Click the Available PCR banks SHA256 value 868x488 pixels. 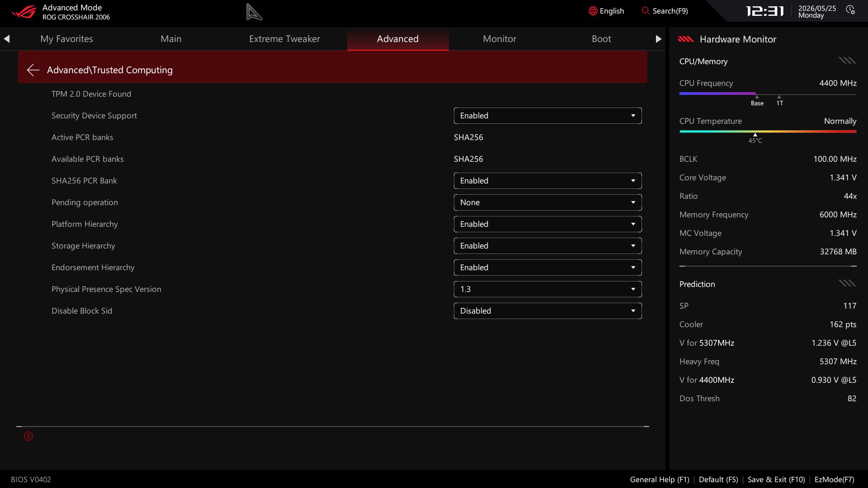tap(468, 159)
